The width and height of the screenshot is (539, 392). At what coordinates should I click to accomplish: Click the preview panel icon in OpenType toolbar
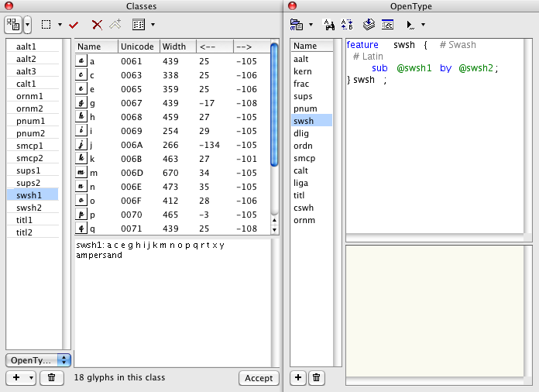coord(387,25)
